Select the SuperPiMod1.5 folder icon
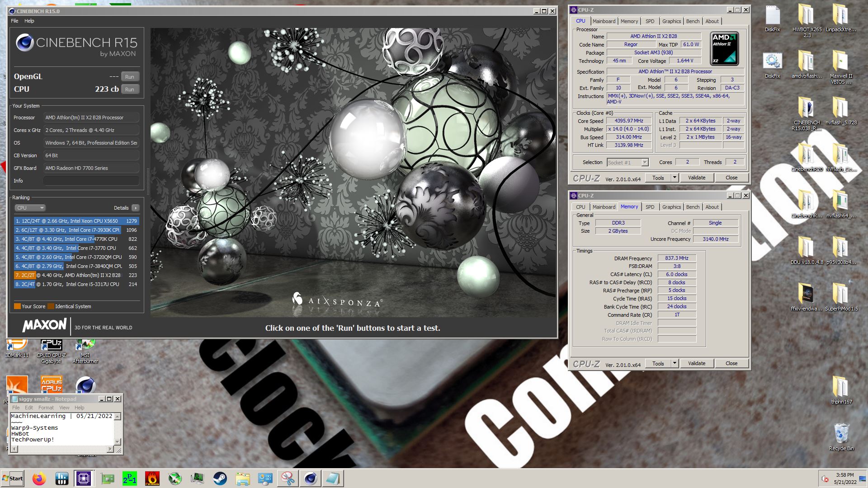868x488 pixels. click(841, 297)
